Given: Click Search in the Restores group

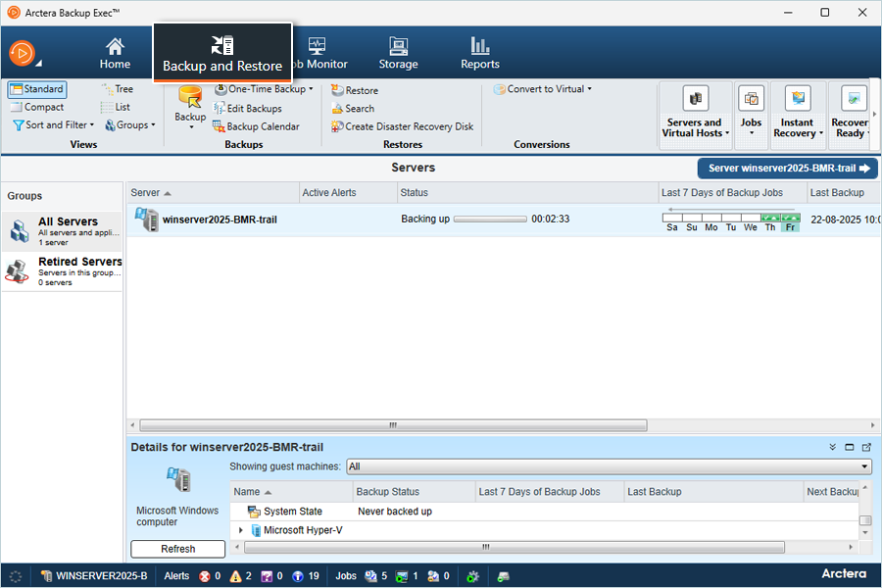Looking at the screenshot, I should pyautogui.click(x=353, y=109).
